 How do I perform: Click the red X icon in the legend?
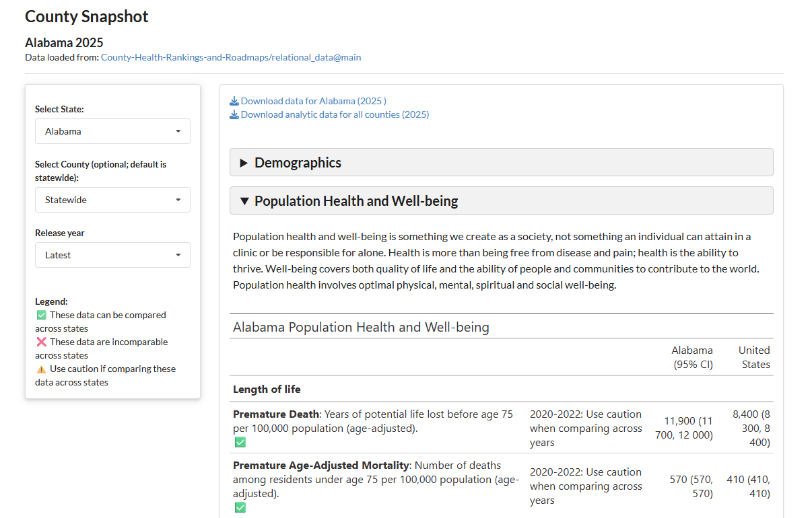click(x=41, y=342)
